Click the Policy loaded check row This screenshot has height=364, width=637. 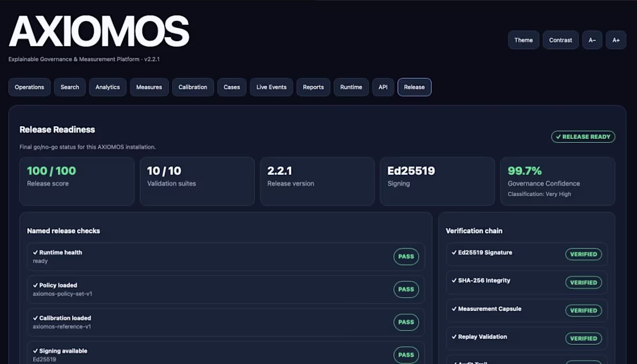tap(226, 290)
